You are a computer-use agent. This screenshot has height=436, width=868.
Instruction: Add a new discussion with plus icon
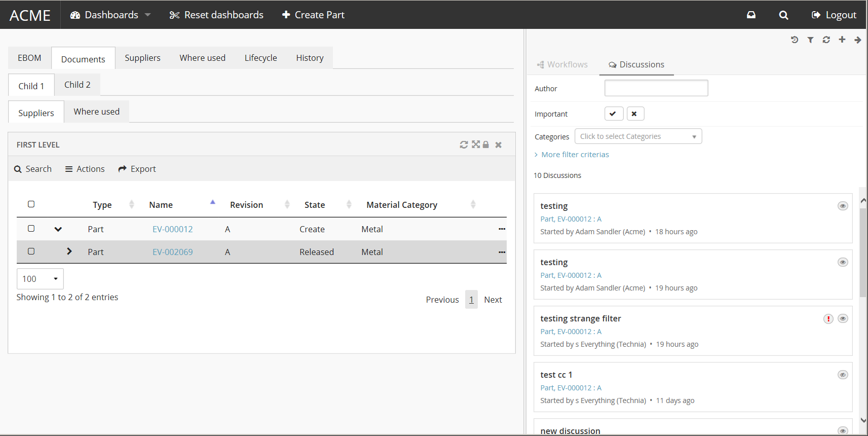pos(842,40)
